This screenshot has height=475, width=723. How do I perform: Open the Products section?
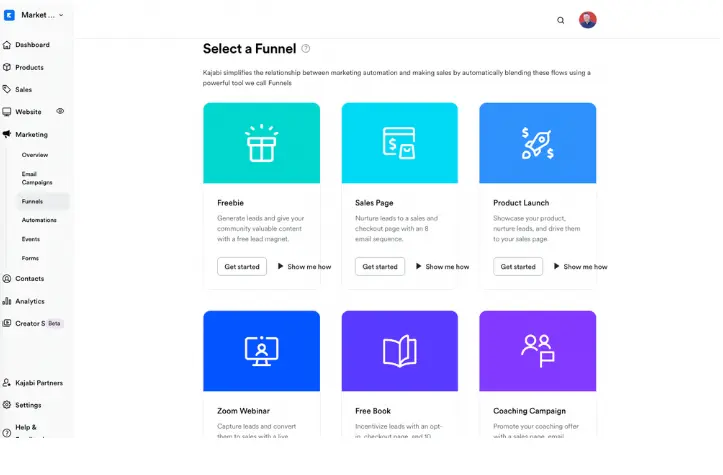(x=30, y=67)
